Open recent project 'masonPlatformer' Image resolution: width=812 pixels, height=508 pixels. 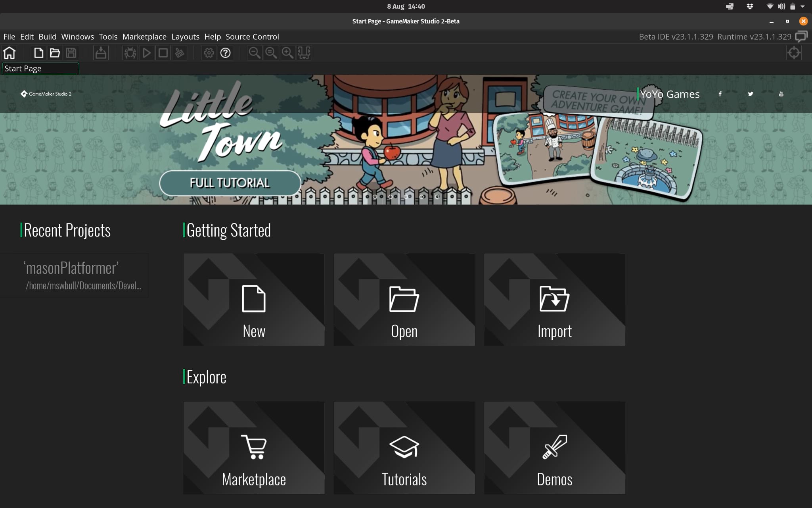tap(75, 275)
